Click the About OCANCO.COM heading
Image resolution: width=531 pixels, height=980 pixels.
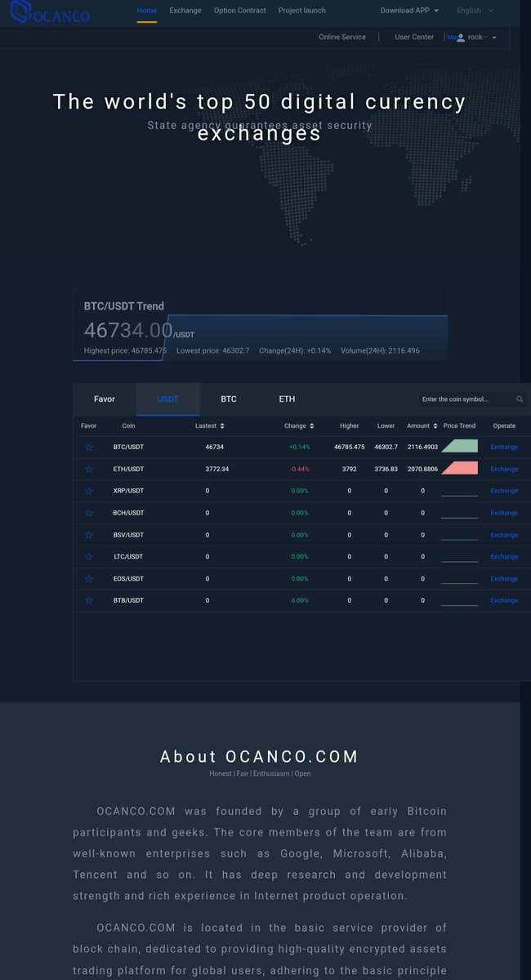(260, 756)
